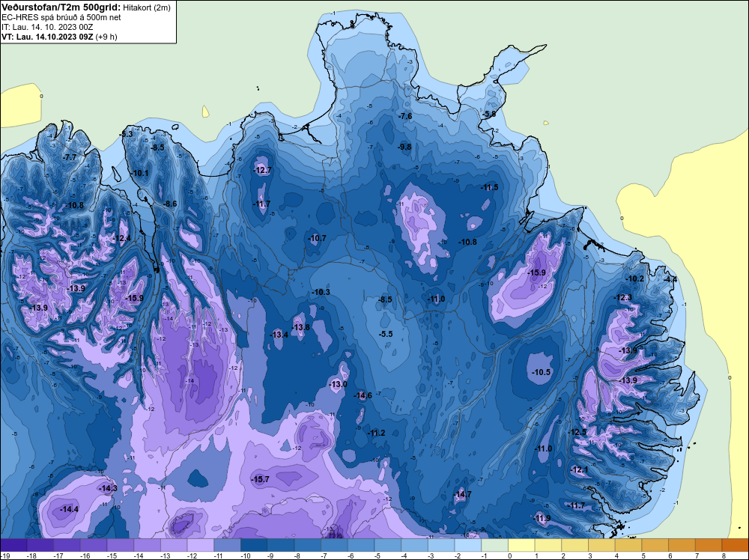The height and width of the screenshot is (560, 749).
Task: Select the -11.9 temperature value
Action: pos(542,518)
